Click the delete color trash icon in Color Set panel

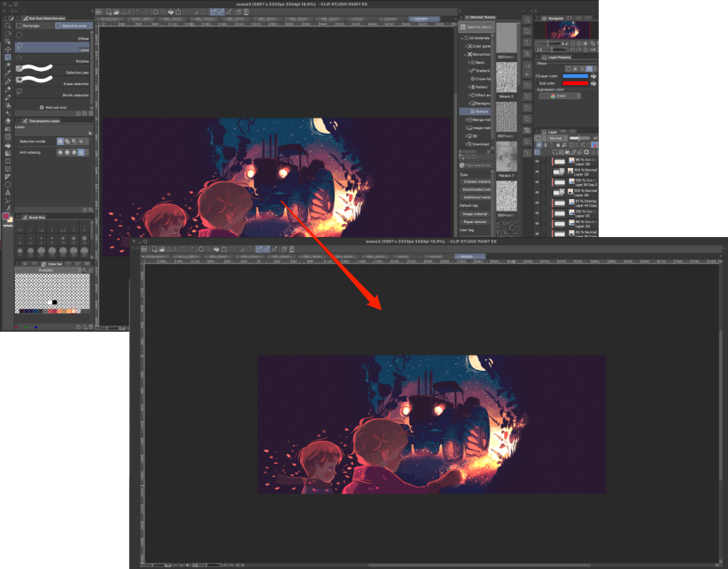tap(90, 327)
